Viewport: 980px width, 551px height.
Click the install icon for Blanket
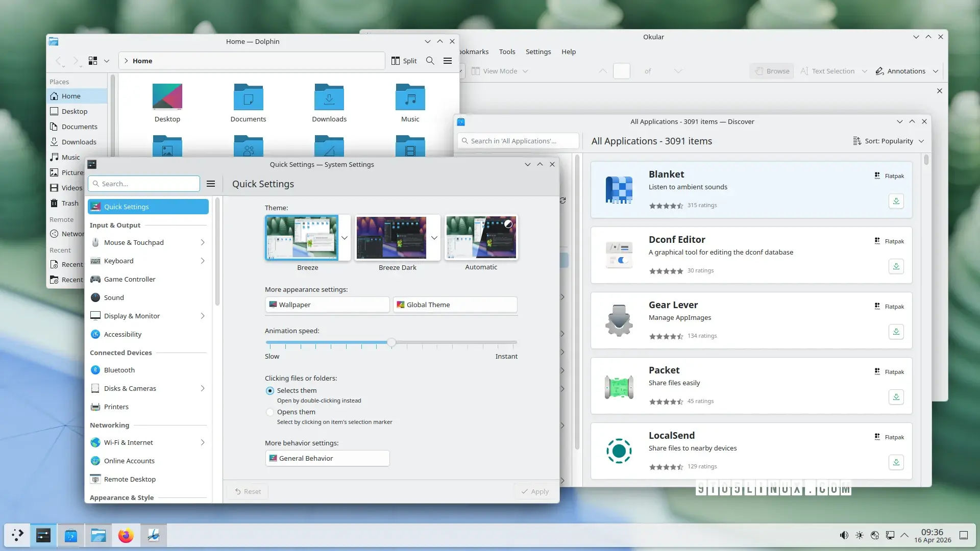point(896,201)
